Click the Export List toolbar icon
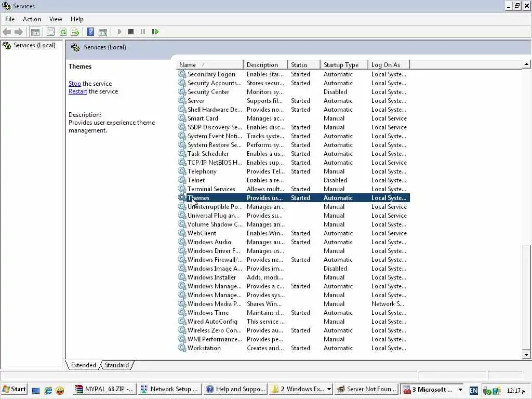532x399 pixels. coord(75,32)
